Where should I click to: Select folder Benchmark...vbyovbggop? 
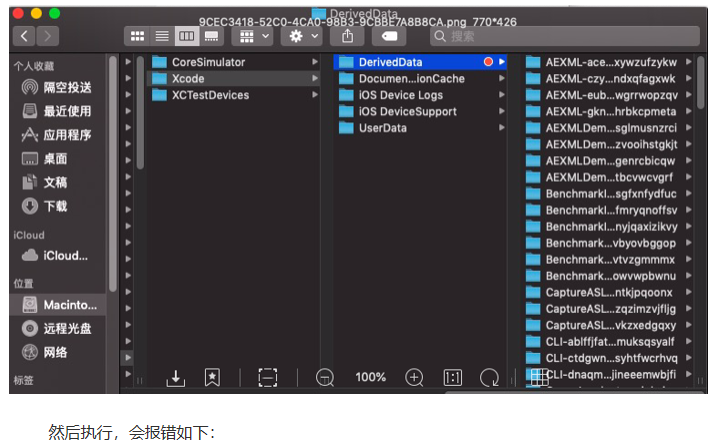[x=608, y=243]
